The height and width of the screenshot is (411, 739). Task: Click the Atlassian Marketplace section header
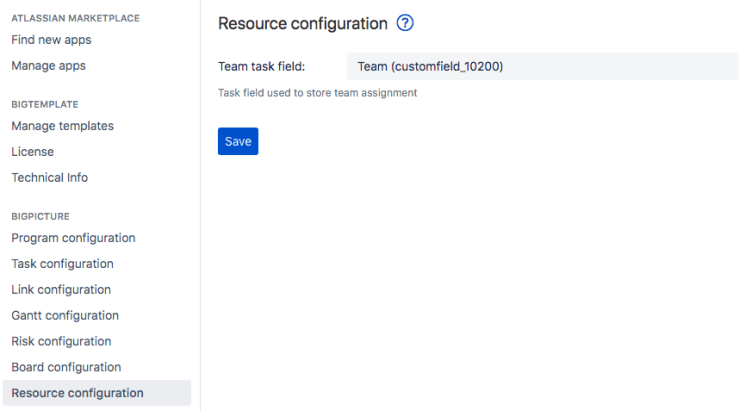tap(75, 18)
